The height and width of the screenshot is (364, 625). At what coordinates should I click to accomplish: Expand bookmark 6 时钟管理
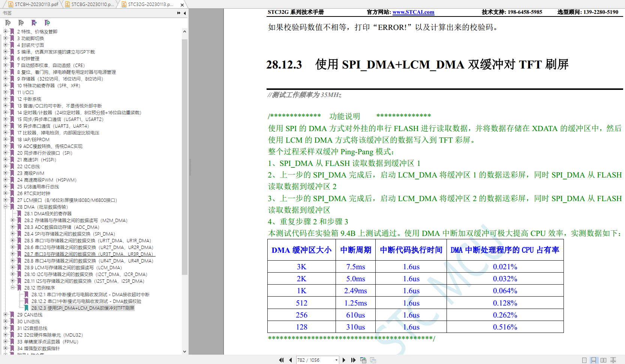(x=6, y=58)
